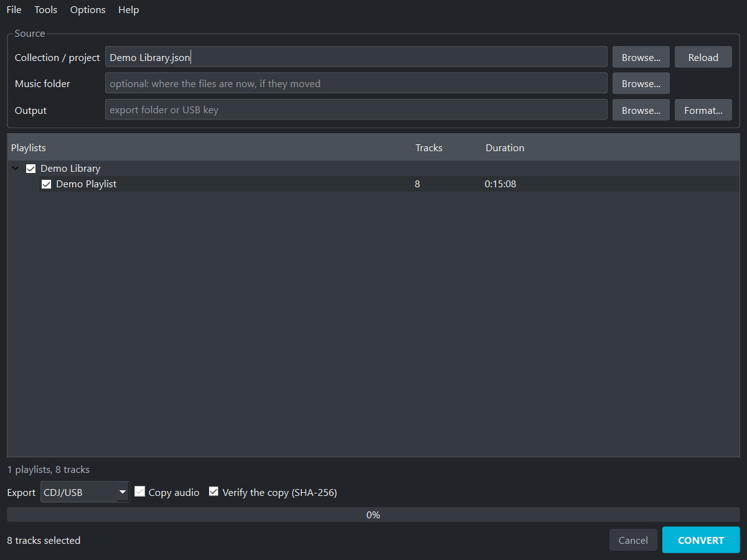The height and width of the screenshot is (560, 747).
Task: Click the Format... button
Action: pos(703,110)
